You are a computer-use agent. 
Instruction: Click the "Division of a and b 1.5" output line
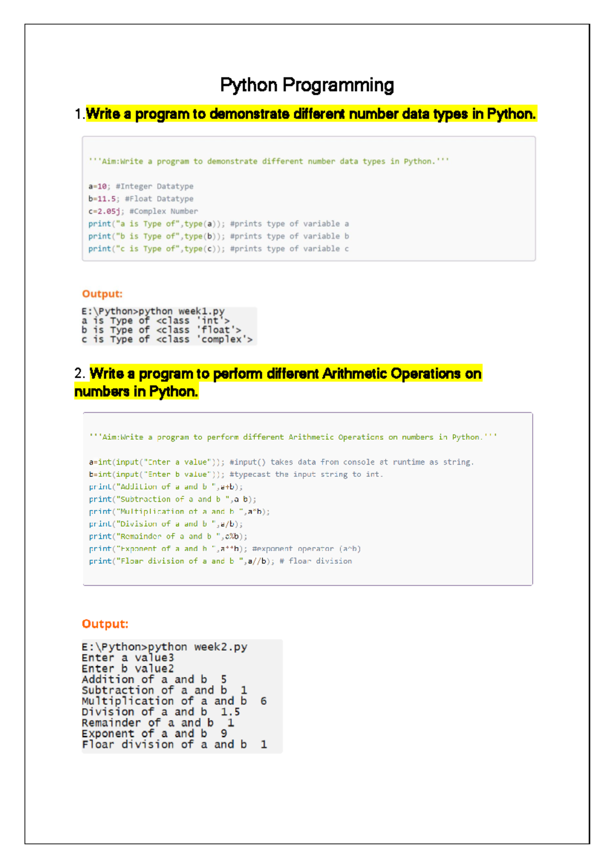[x=161, y=712]
